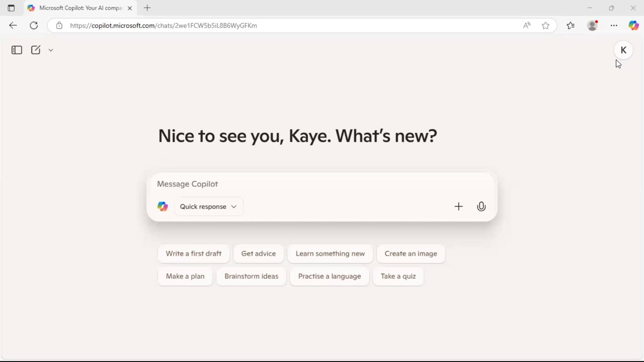The image size is (644, 362).
Task: Choose the Get advice suggestion
Action: [259, 254]
